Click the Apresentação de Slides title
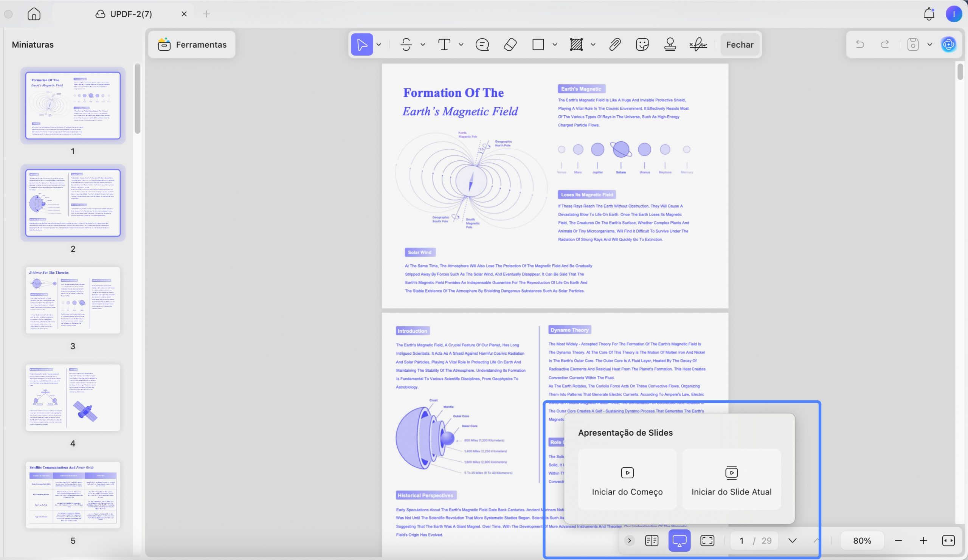This screenshot has height=560, width=968. (625, 433)
